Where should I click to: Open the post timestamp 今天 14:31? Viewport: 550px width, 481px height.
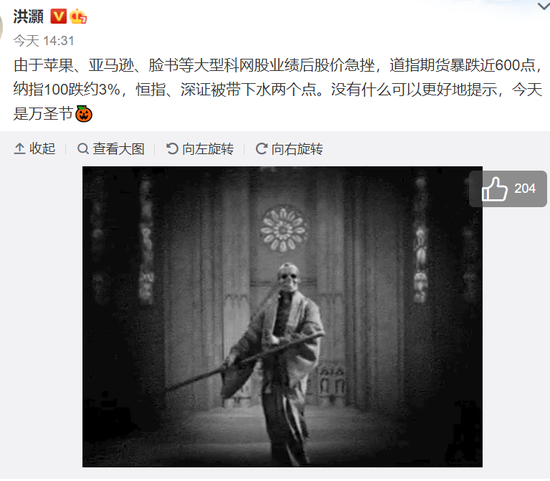coord(44,41)
